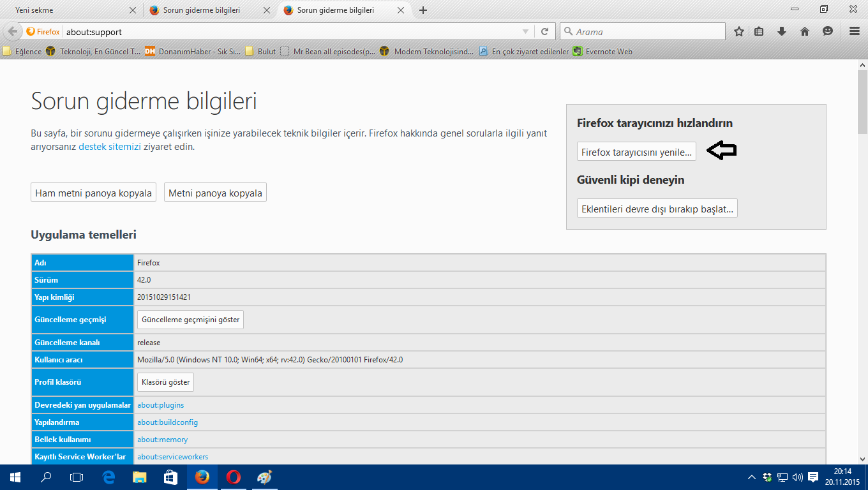Expand the address bar history dropdown arrow
Image resolution: width=868 pixels, height=490 pixels.
pyautogui.click(x=525, y=31)
